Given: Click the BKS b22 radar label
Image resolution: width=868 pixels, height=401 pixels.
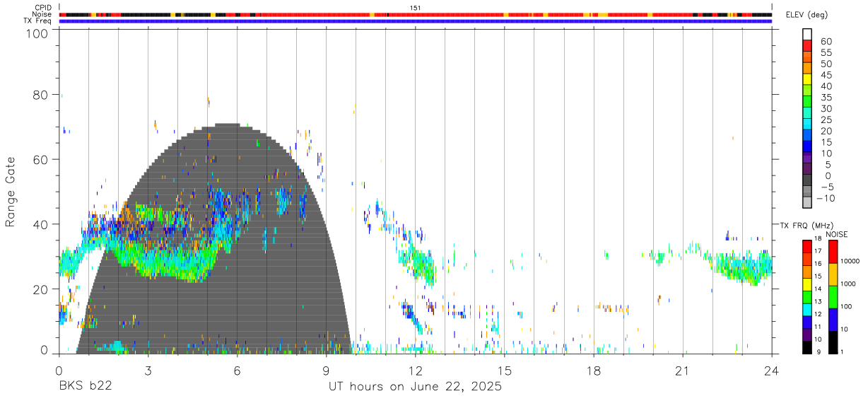Looking at the screenshot, I should pyautogui.click(x=85, y=386).
